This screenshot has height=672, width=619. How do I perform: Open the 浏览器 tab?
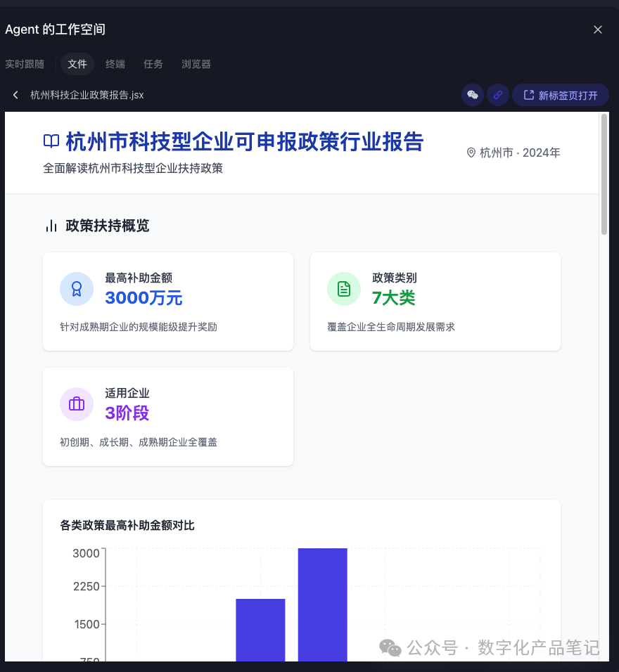[196, 64]
